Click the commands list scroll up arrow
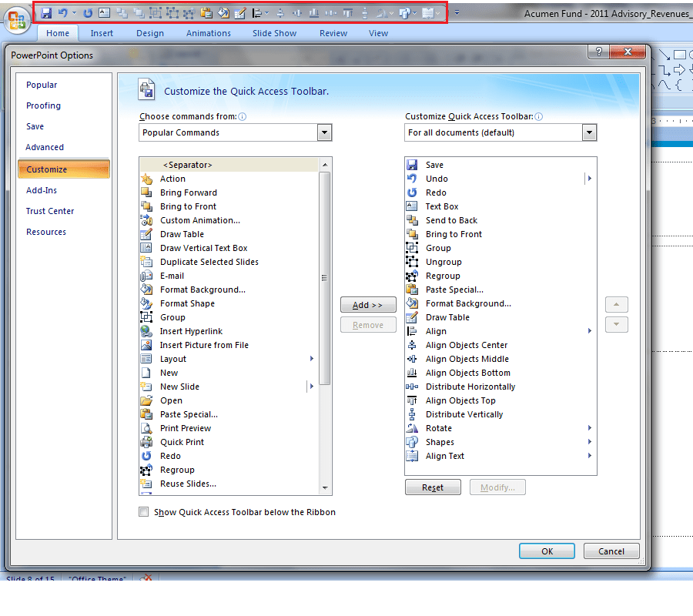The height and width of the screenshot is (616, 693). point(325,165)
